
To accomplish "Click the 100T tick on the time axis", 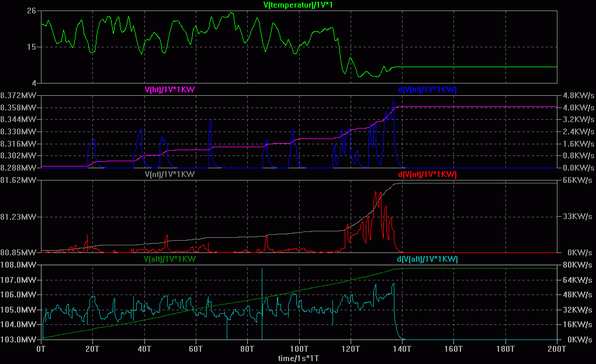I will pos(299,349).
